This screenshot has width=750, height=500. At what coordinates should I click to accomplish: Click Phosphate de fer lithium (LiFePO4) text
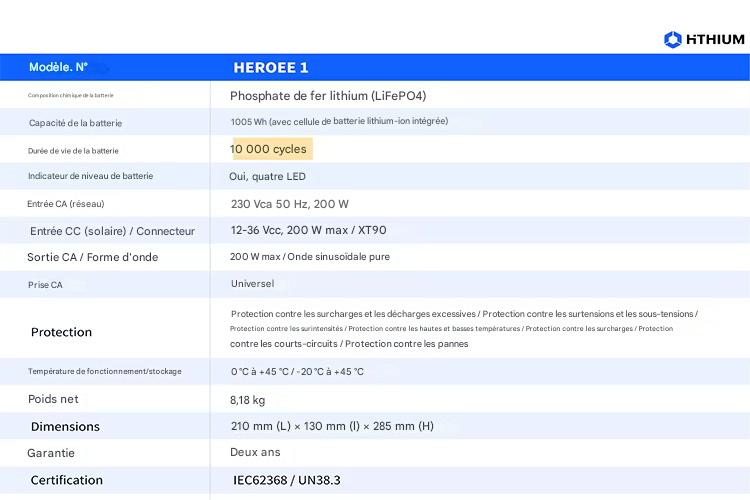[x=335, y=96]
